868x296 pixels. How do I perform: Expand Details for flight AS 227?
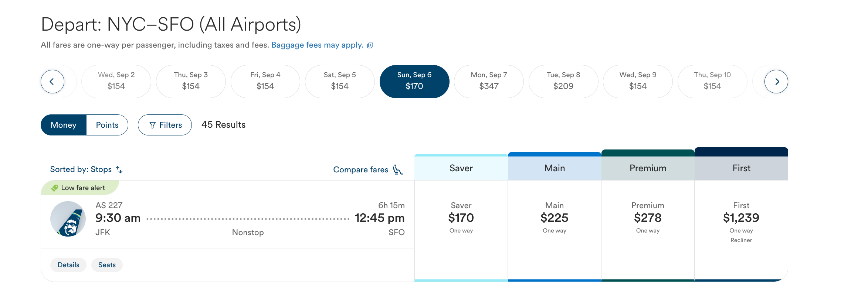coord(68,265)
